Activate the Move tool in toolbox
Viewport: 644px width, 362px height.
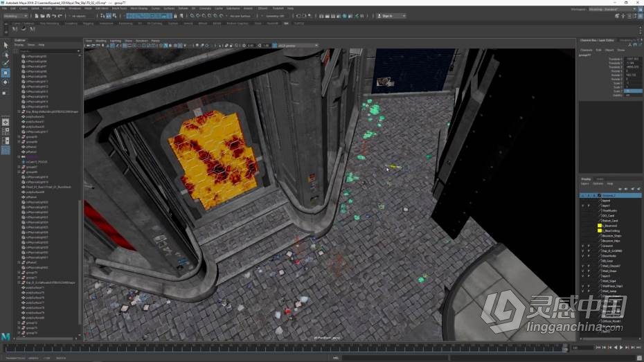pyautogui.click(x=6, y=73)
